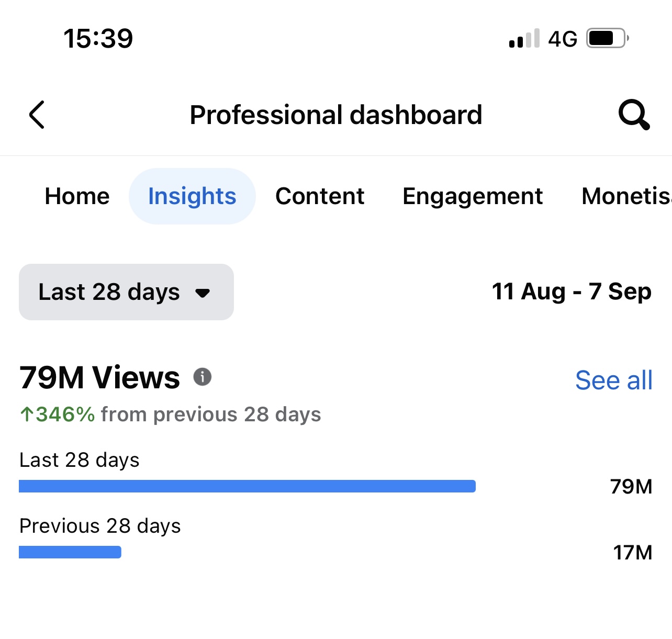Open the Monetisation tab
672x639 pixels.
tap(626, 196)
